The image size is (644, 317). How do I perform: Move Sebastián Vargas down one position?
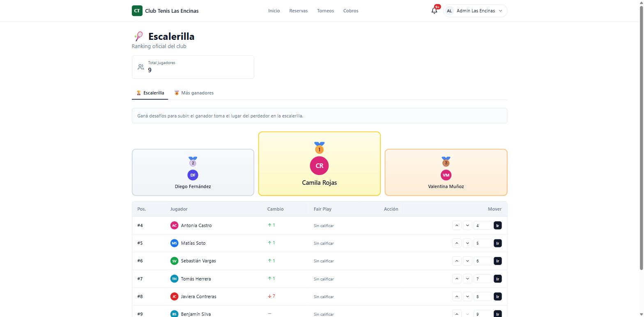point(467,261)
